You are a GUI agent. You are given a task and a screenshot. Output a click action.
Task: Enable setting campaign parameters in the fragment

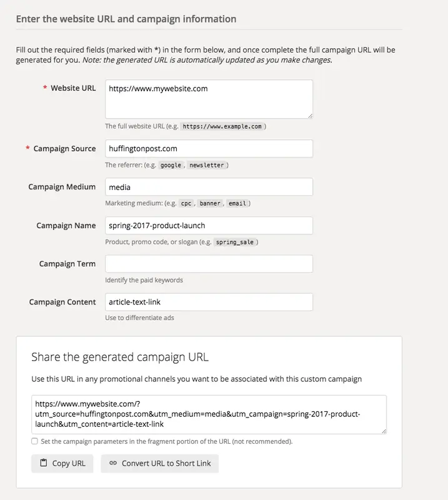tap(34, 441)
